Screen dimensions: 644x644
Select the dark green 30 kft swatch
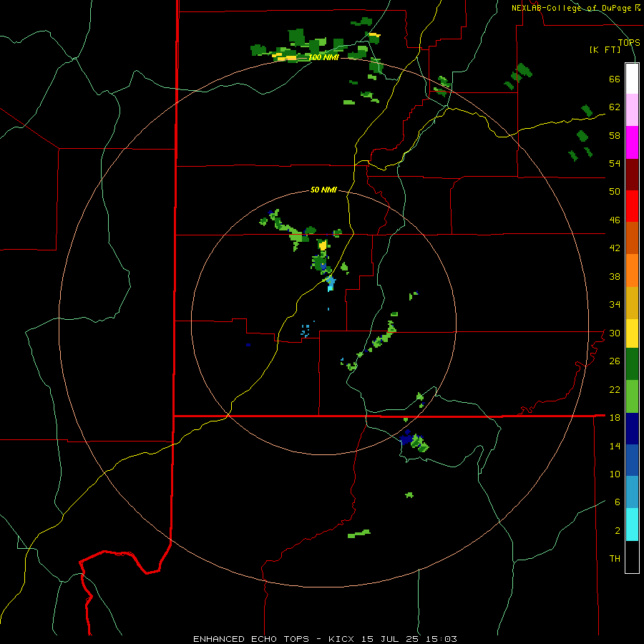(632, 364)
